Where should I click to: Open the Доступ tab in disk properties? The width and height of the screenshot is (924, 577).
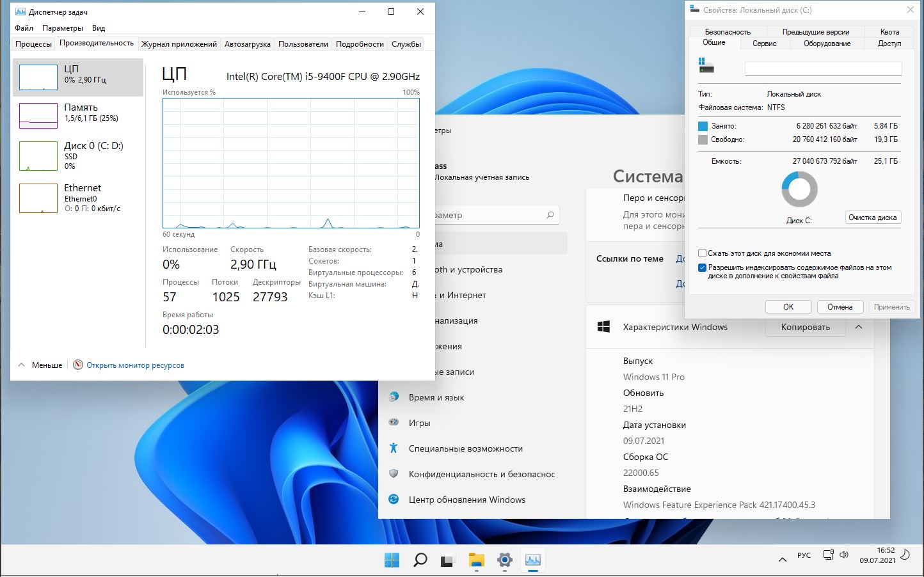click(889, 43)
